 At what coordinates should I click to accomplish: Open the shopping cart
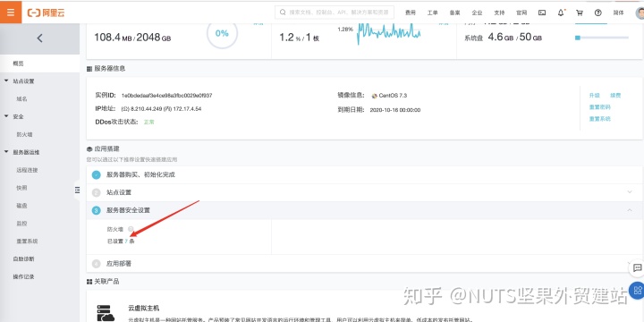pyautogui.click(x=580, y=13)
